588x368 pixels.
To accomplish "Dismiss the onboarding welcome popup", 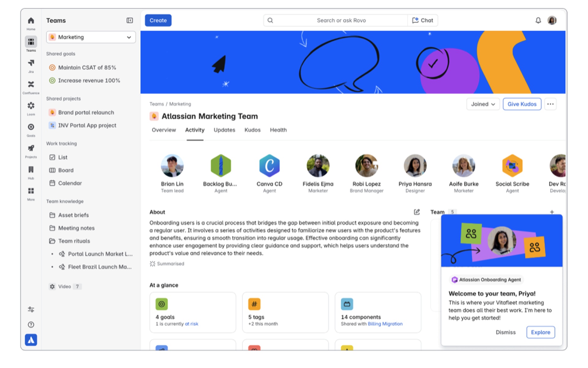I will coord(506,332).
